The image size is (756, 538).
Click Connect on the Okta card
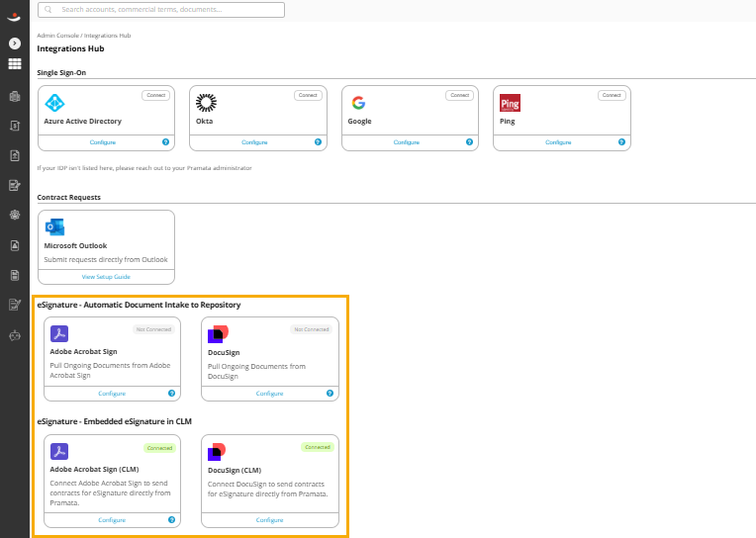coord(308,96)
